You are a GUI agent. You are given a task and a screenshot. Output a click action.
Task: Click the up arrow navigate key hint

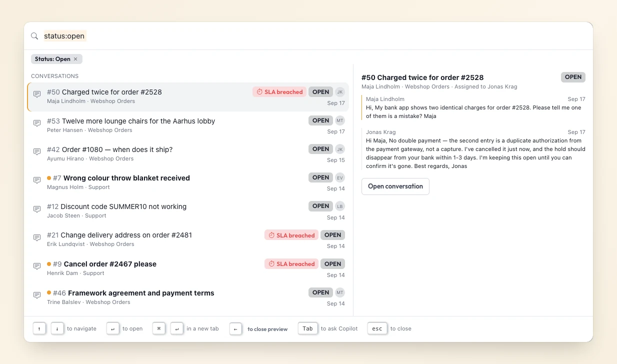pos(39,328)
